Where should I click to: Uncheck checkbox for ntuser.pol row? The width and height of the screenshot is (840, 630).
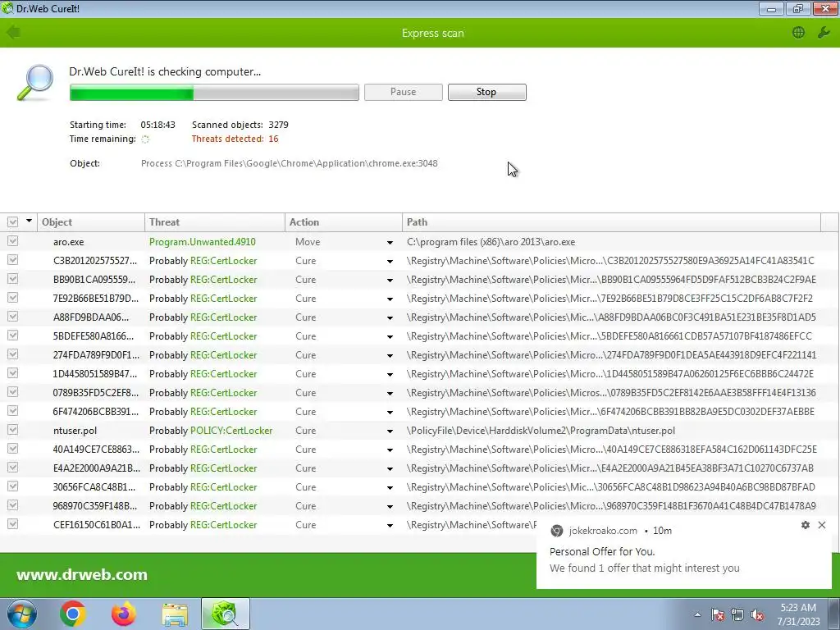point(13,430)
